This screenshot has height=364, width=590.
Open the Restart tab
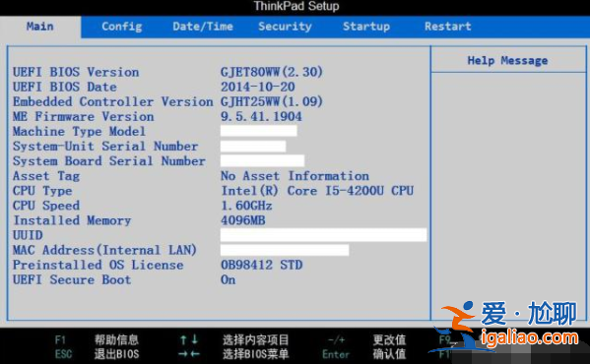click(448, 27)
